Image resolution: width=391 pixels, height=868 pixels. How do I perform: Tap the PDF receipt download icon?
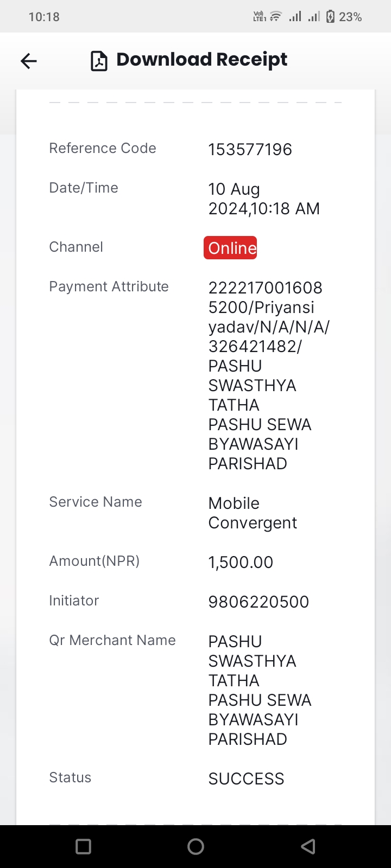tap(99, 61)
